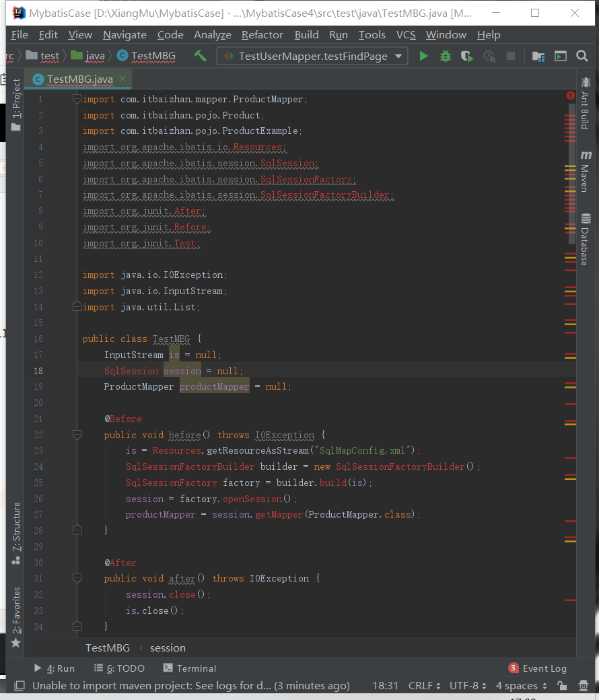The height and width of the screenshot is (700, 599).
Task: Collapse the import block fold at line 1
Action: coord(77,99)
